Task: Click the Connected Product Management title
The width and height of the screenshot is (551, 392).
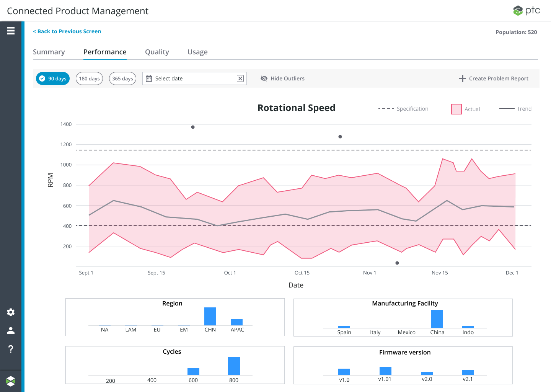Action: 78,11
